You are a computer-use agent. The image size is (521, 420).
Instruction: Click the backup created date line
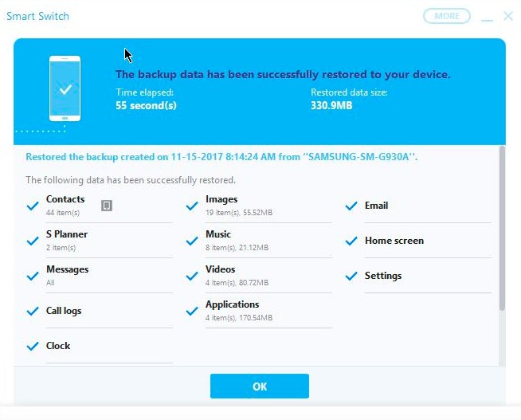coord(221,157)
